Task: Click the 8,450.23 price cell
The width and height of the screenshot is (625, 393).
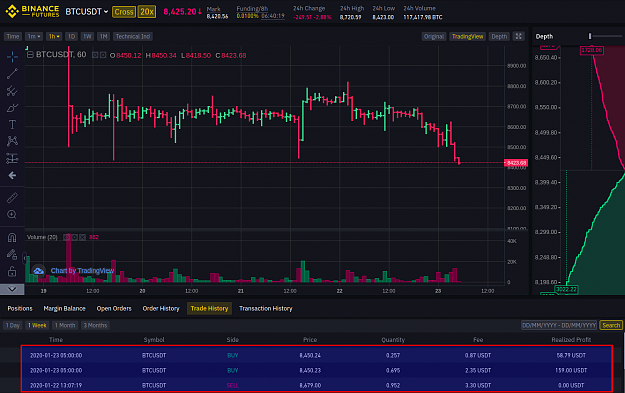Action: pos(310,370)
